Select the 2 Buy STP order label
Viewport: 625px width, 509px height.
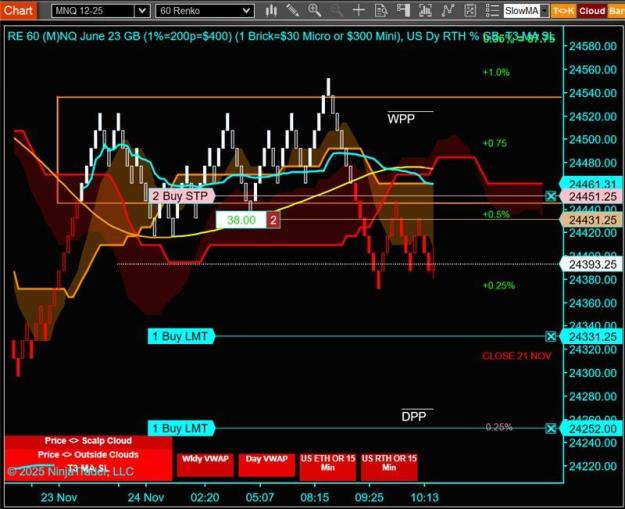(182, 196)
